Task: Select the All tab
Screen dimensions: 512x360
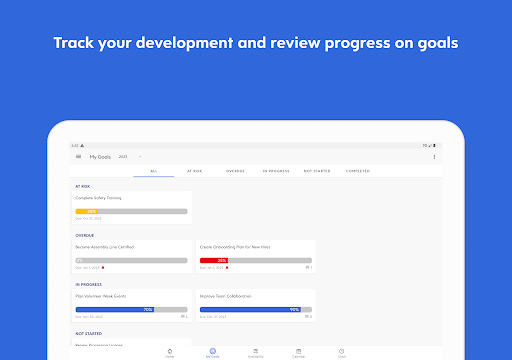Action: click(x=154, y=171)
